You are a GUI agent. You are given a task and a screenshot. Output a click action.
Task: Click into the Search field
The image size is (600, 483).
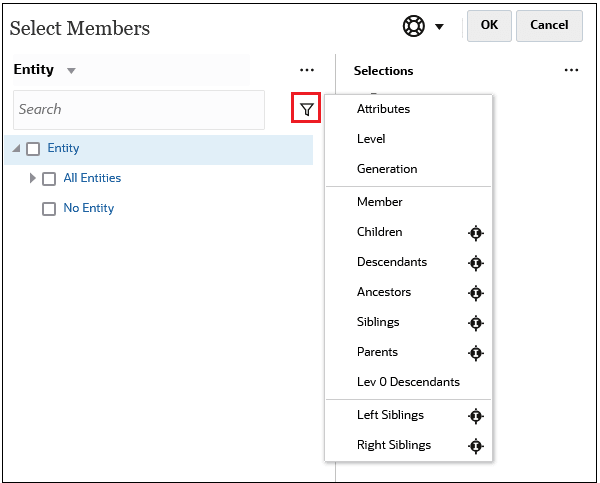[x=138, y=109]
